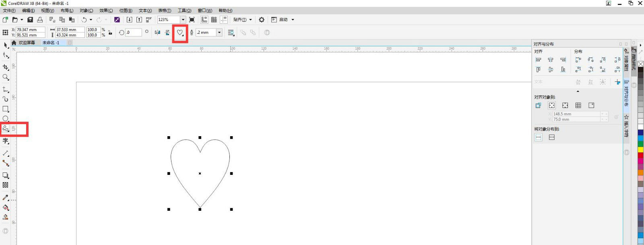
Task: Align selected objects left in docker
Action: click(538, 60)
